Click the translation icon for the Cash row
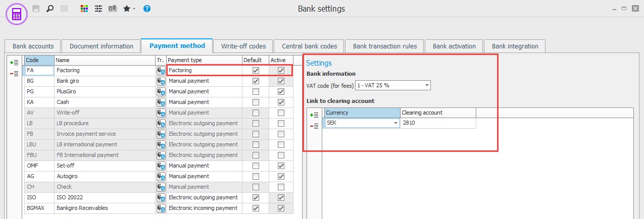 [161, 102]
